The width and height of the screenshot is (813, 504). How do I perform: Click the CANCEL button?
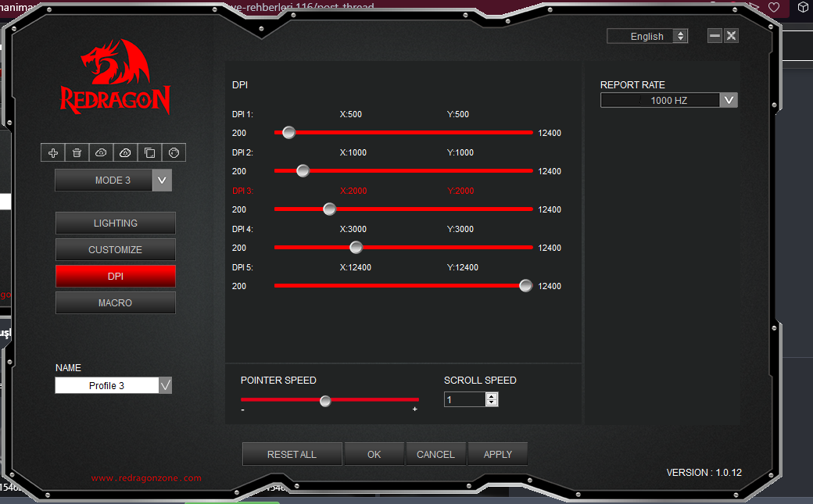435,454
